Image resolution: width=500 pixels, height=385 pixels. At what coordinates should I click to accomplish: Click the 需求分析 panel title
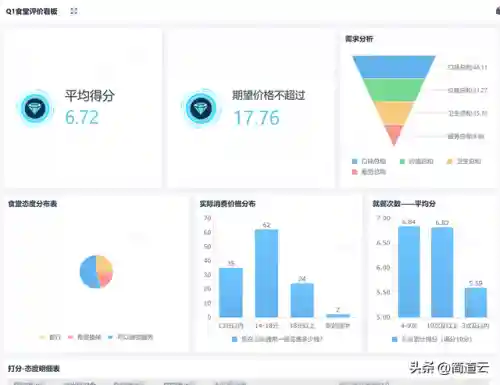click(x=359, y=39)
